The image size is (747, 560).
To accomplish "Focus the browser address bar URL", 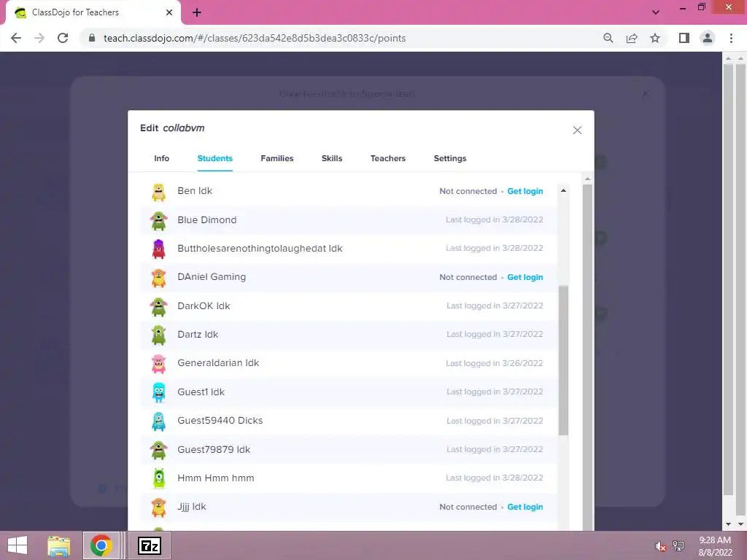I will click(255, 38).
